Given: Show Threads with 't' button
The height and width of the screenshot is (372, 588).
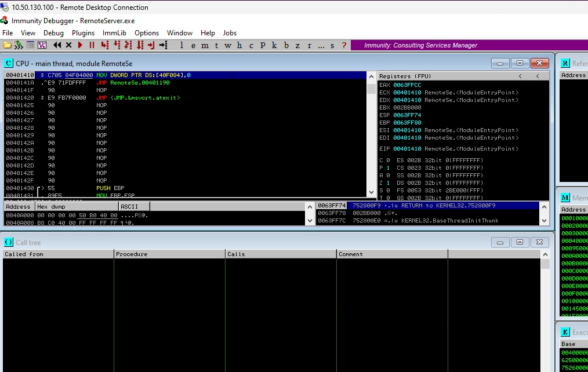Looking at the screenshot, I should pos(216,45).
